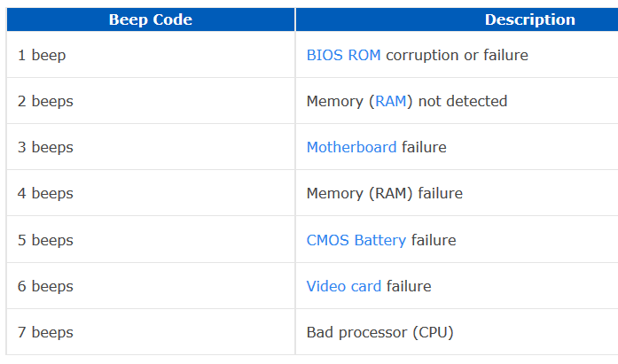Open the BIOS ROM link
The height and width of the screenshot is (364, 618).
343,55
